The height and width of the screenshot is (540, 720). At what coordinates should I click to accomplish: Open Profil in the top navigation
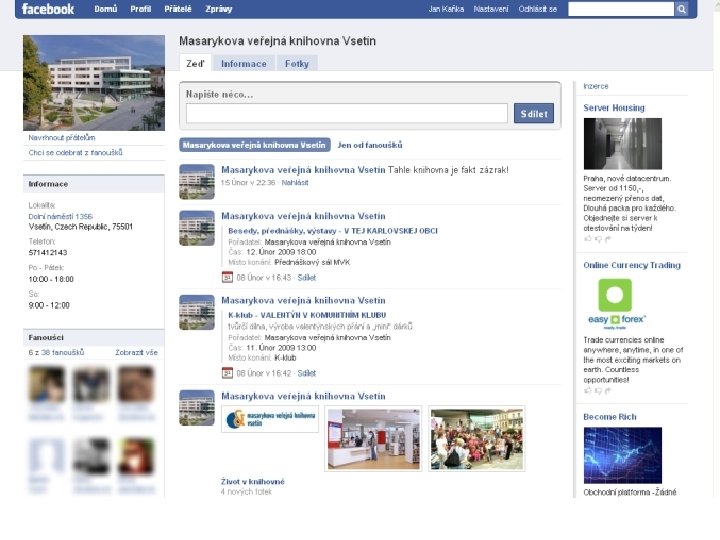click(x=141, y=9)
